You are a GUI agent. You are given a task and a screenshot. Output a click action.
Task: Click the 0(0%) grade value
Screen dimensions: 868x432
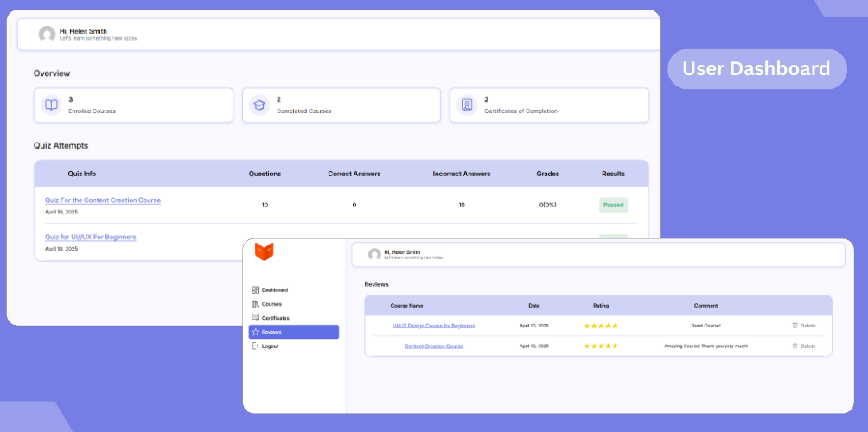point(548,206)
